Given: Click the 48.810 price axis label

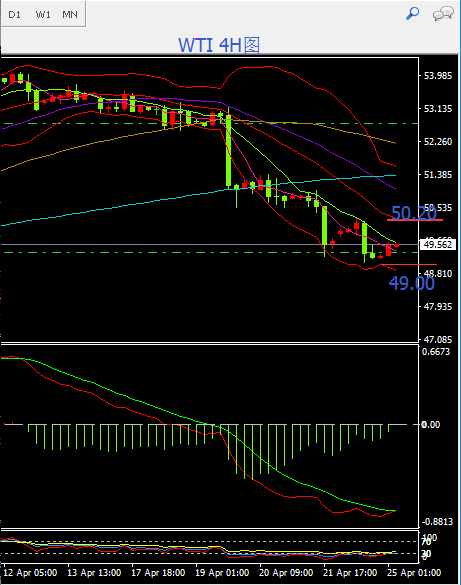Looking at the screenshot, I should click(438, 274).
